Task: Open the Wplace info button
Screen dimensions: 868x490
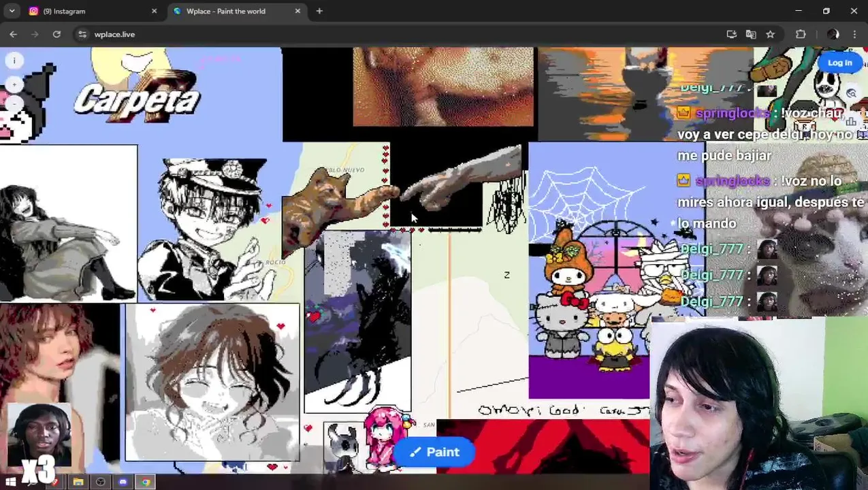Action: pyautogui.click(x=14, y=61)
